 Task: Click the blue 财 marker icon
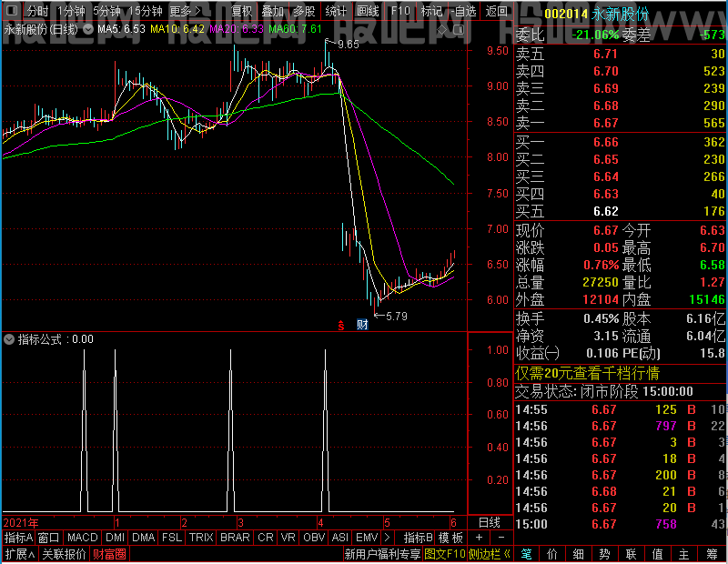pyautogui.click(x=362, y=325)
